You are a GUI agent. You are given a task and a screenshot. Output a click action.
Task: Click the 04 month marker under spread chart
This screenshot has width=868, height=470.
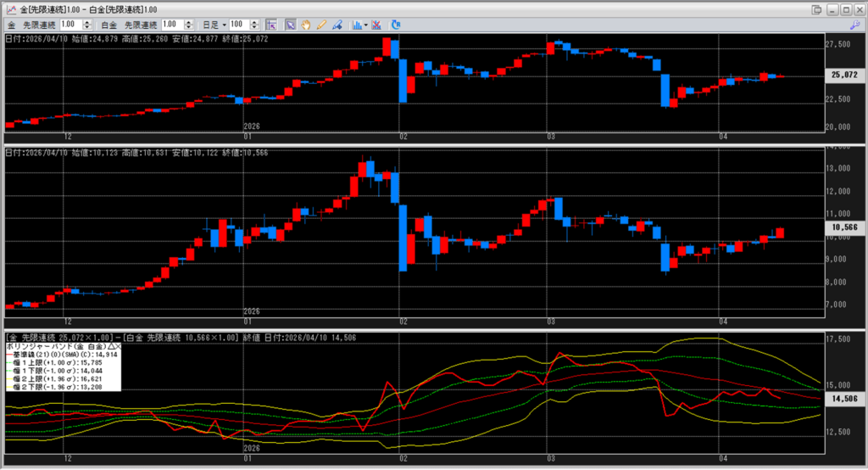click(722, 458)
